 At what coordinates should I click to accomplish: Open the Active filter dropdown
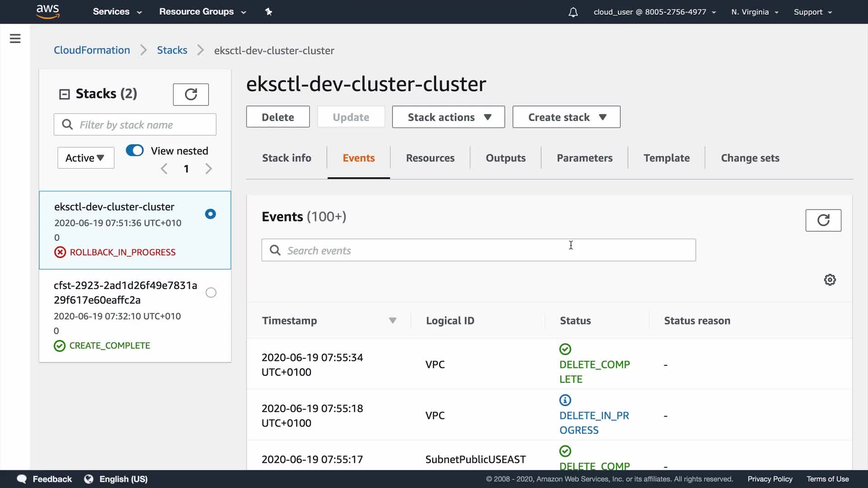tap(85, 158)
